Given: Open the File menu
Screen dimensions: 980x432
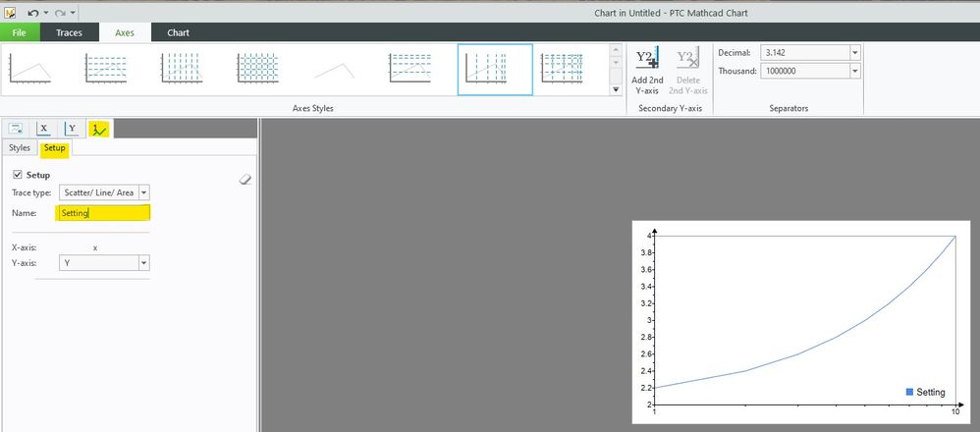Looking at the screenshot, I should (x=20, y=32).
